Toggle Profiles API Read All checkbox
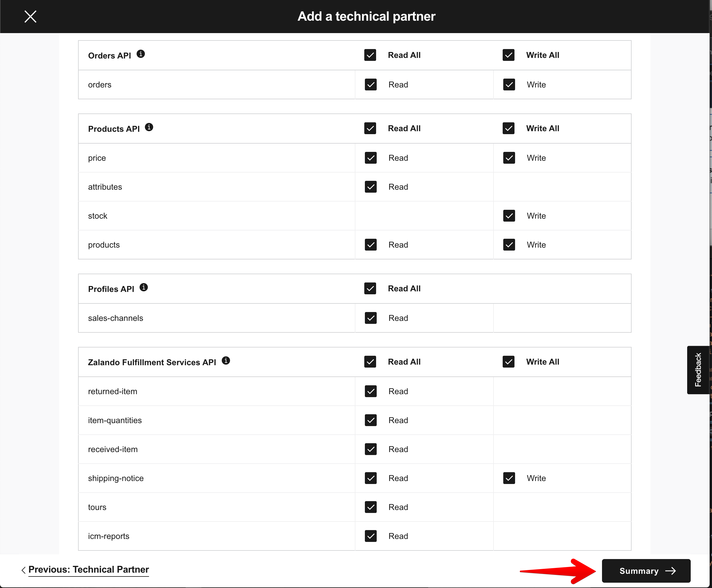 click(x=370, y=289)
